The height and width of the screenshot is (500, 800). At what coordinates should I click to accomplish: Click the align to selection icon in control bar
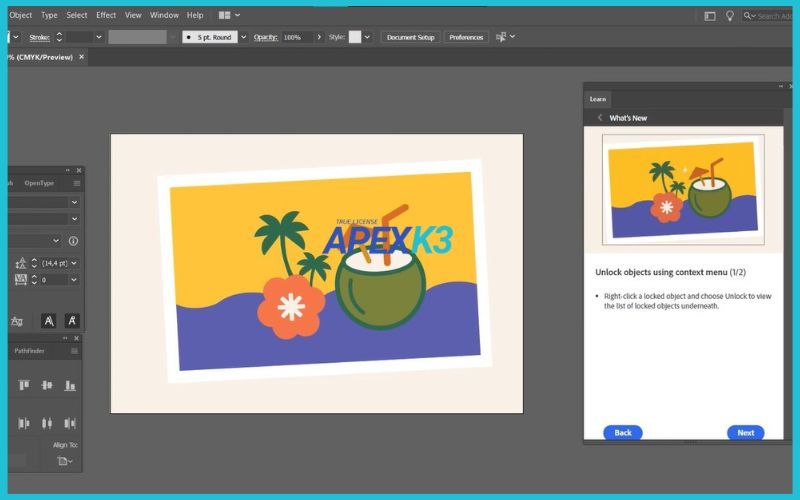pyautogui.click(x=503, y=37)
